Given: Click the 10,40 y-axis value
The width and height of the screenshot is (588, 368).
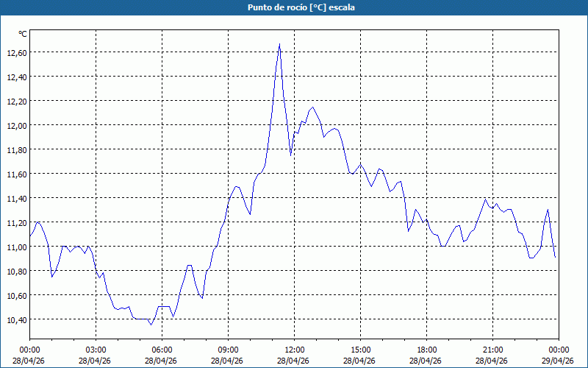Looking at the screenshot, I should (x=16, y=319).
